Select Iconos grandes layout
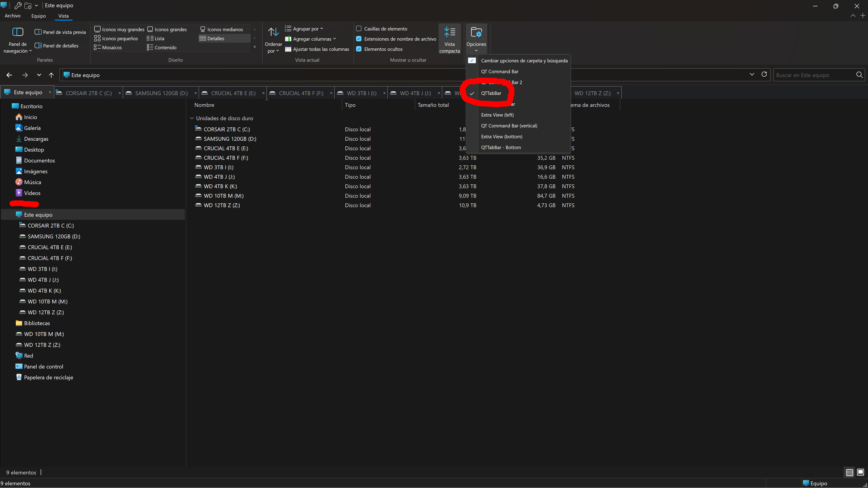This screenshot has width=868, height=488. click(167, 29)
